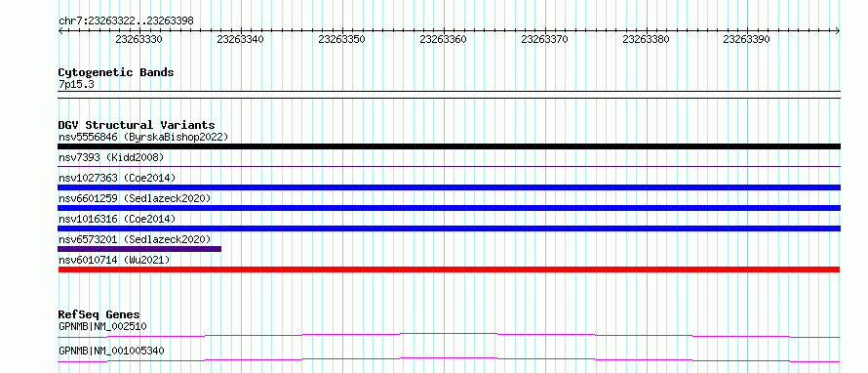
Task: Click the short purple nsv6573201 variant bar
Action: click(x=139, y=249)
